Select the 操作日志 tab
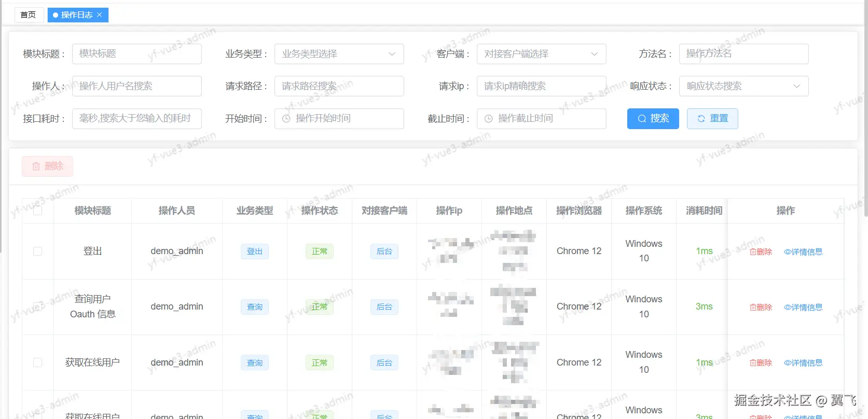 (77, 15)
